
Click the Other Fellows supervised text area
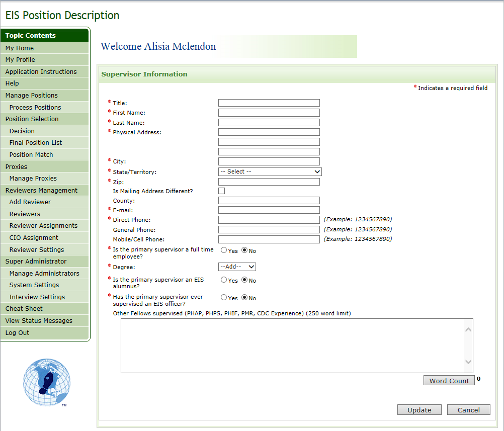(x=292, y=346)
